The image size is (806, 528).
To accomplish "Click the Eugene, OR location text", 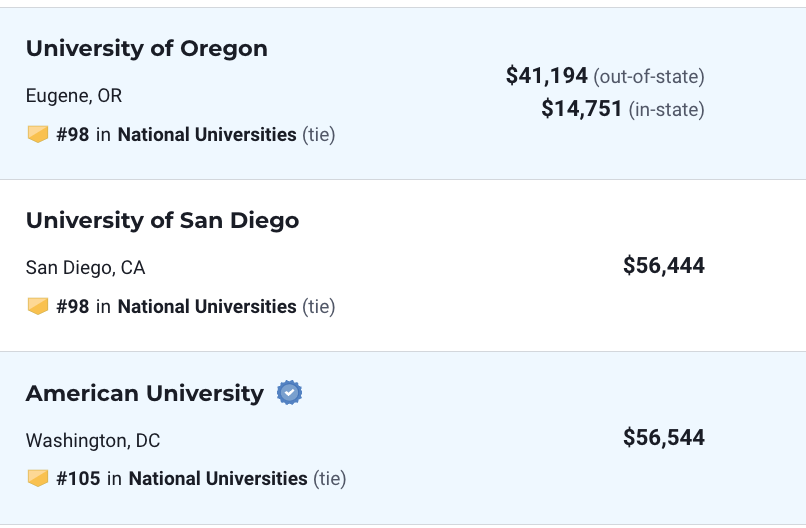I will pyautogui.click(x=74, y=96).
